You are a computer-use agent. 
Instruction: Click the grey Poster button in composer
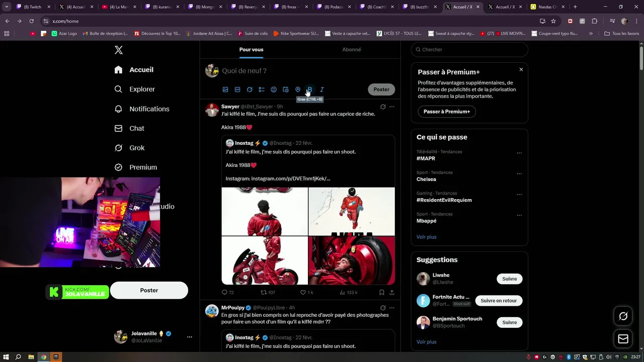pos(381,89)
